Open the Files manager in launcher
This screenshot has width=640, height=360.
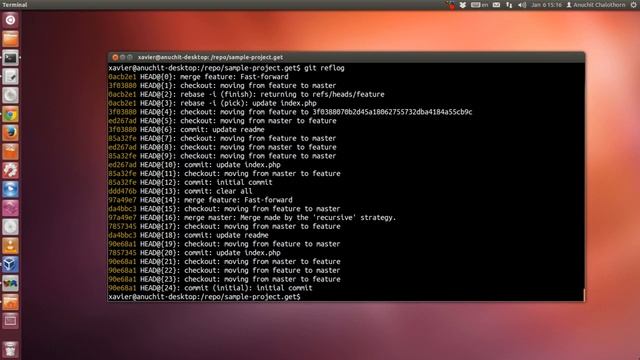(x=11, y=39)
